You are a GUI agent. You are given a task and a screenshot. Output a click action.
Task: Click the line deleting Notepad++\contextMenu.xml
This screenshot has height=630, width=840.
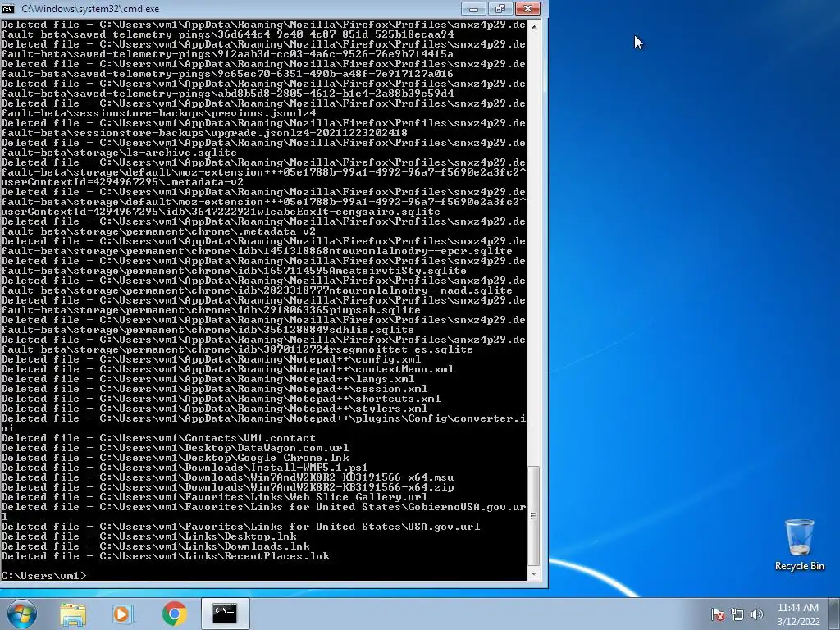click(227, 369)
